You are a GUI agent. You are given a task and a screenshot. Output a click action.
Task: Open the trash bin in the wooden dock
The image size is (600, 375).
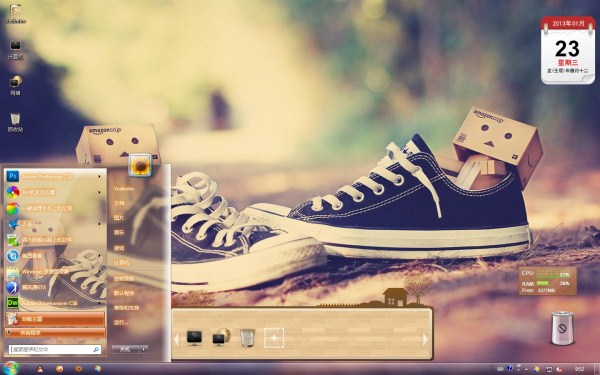tap(247, 338)
